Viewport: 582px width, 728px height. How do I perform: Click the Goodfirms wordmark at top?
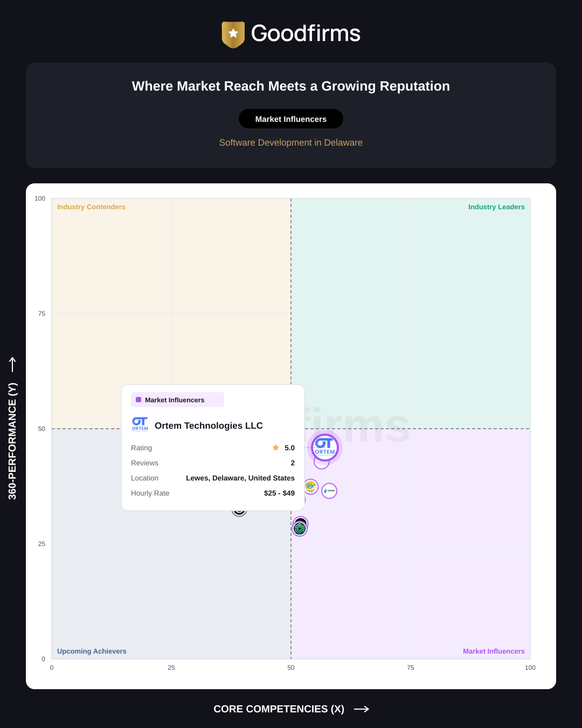pos(306,33)
